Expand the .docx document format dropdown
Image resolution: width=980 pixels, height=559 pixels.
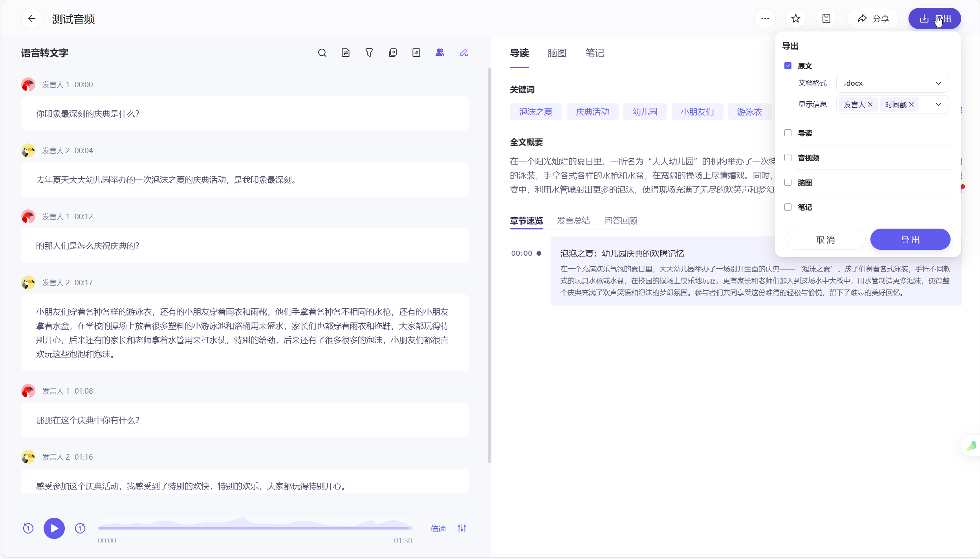pyautogui.click(x=892, y=83)
